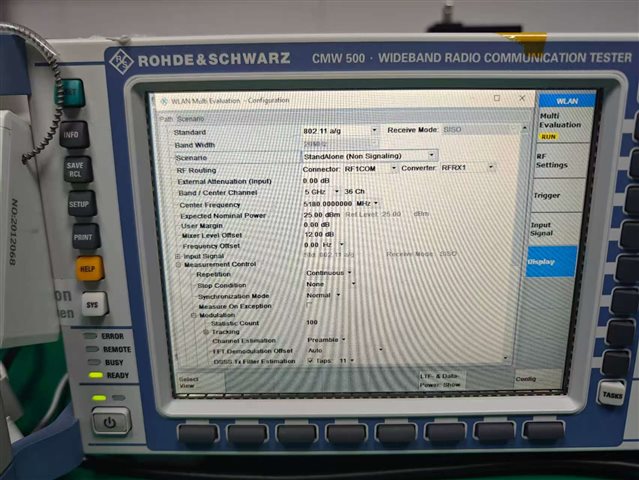The height and width of the screenshot is (480, 639).
Task: Click the RF Routing label row
Action: click(x=196, y=170)
